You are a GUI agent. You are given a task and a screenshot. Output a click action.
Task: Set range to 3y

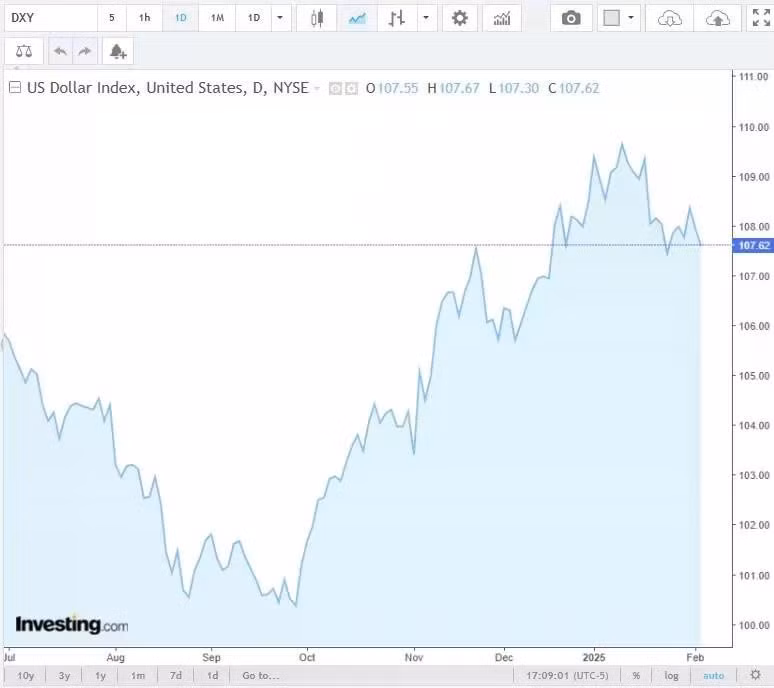click(x=64, y=676)
